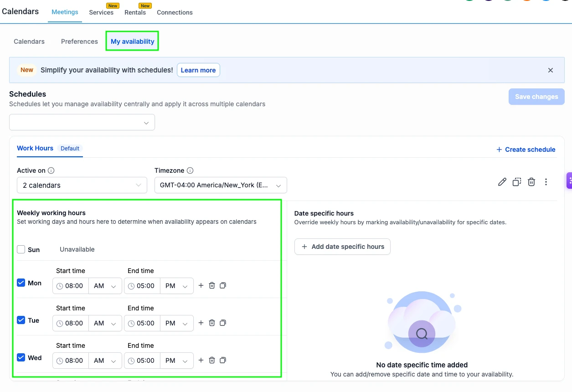Image resolution: width=572 pixels, height=392 pixels.
Task: Click the delete schedule trash icon
Action: [x=531, y=182]
